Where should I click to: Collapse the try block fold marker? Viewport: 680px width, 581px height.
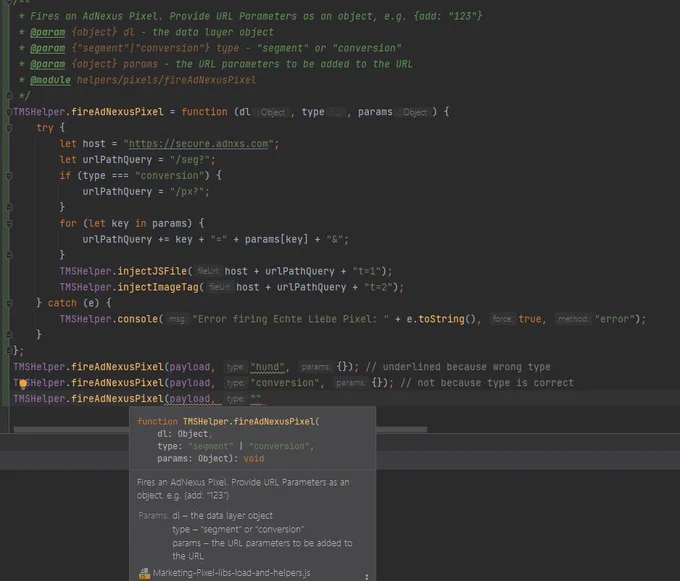coord(9,128)
